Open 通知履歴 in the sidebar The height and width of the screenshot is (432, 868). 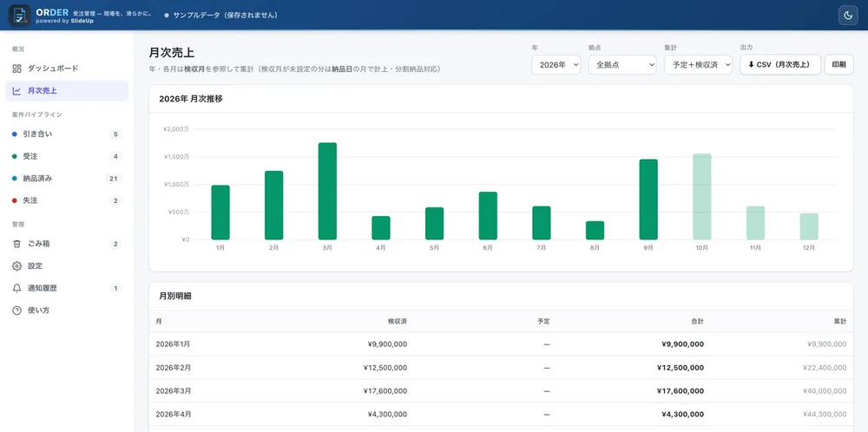67,288
